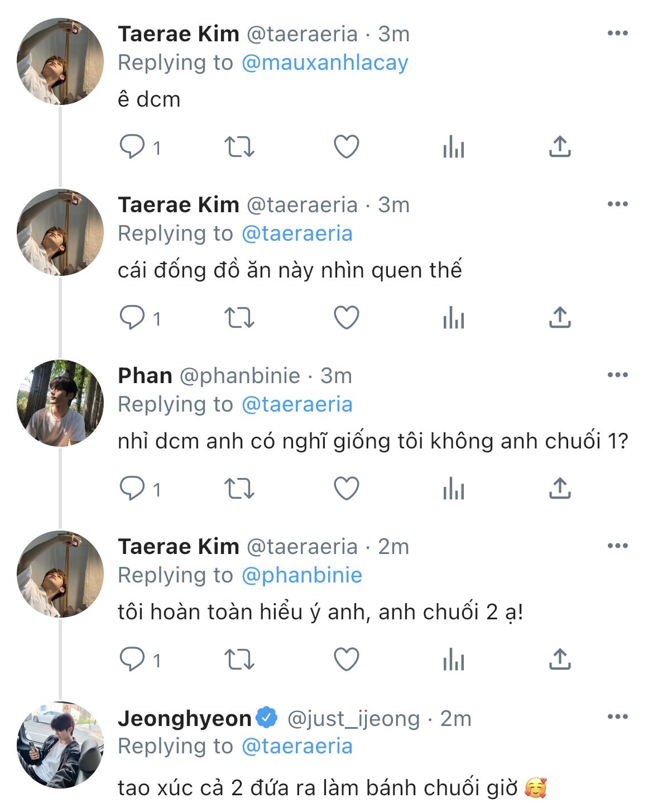The height and width of the screenshot is (812, 653).
Task: Share the "anh chuối 2" tweet
Action: (560, 660)
